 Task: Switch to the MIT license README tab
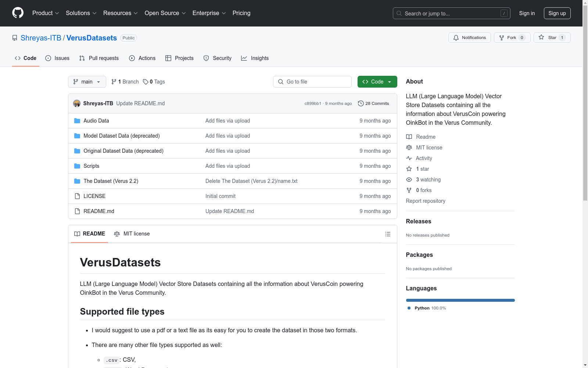[x=132, y=234]
